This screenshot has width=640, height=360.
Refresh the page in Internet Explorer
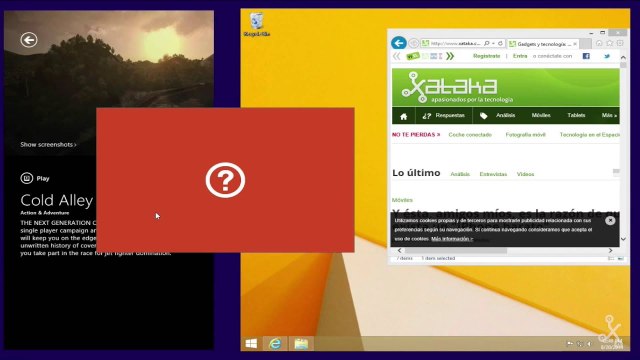(500, 43)
